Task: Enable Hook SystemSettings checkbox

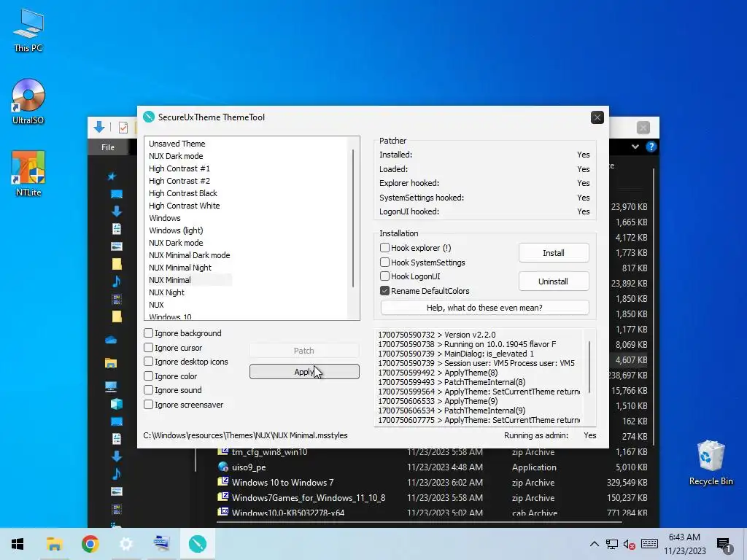Action: [384, 262]
